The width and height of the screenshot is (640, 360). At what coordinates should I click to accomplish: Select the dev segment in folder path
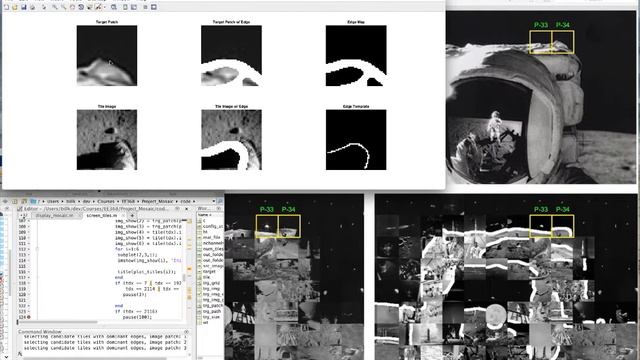(86, 201)
